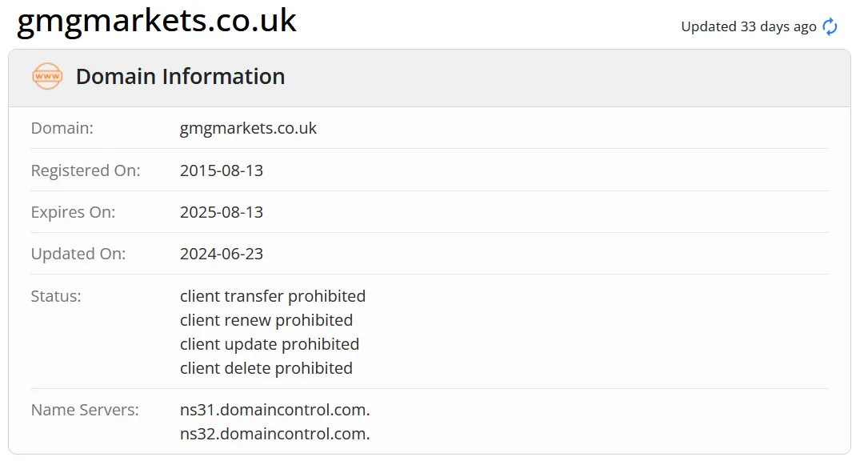Click the Registered On label
The image size is (868, 469).
(86, 170)
